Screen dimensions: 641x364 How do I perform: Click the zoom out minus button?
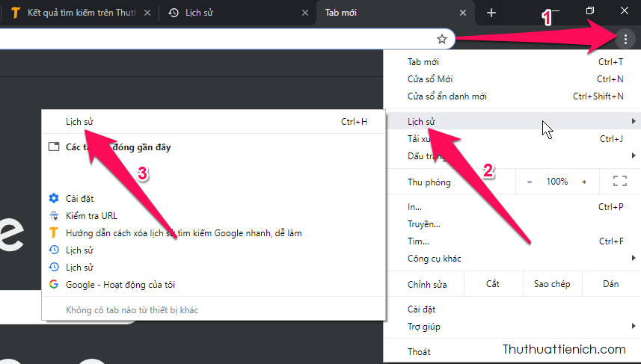click(530, 182)
